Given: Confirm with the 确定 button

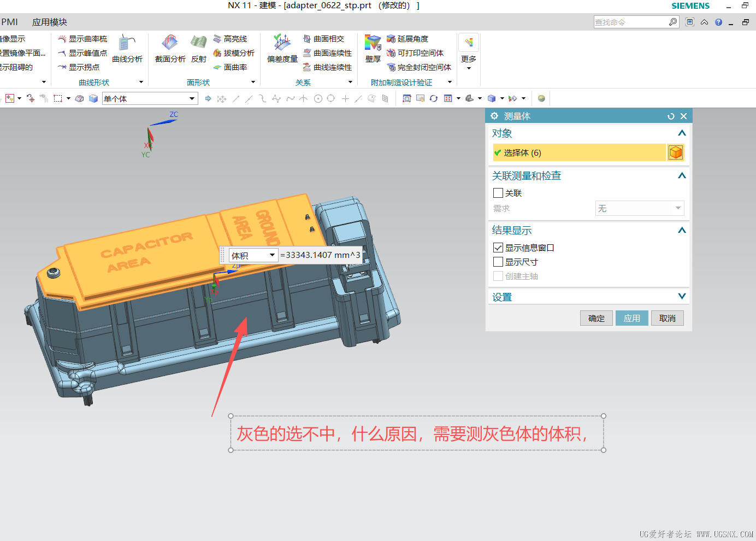Looking at the screenshot, I should (596, 319).
